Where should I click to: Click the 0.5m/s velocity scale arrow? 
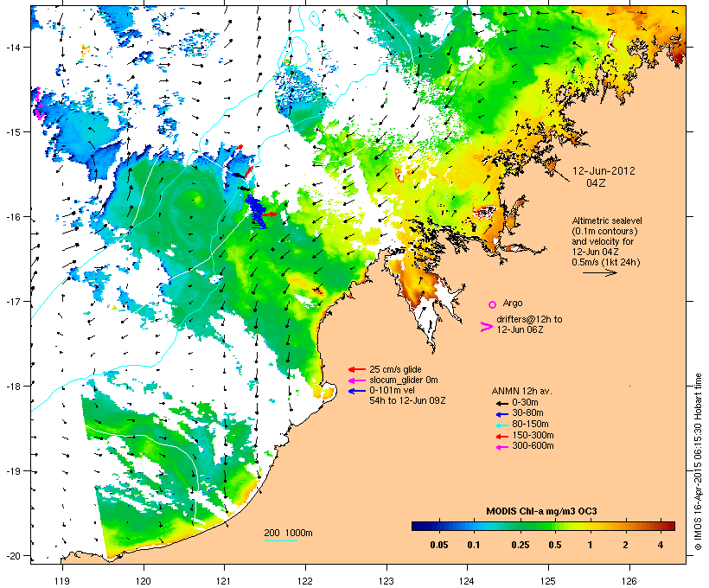coord(599,272)
